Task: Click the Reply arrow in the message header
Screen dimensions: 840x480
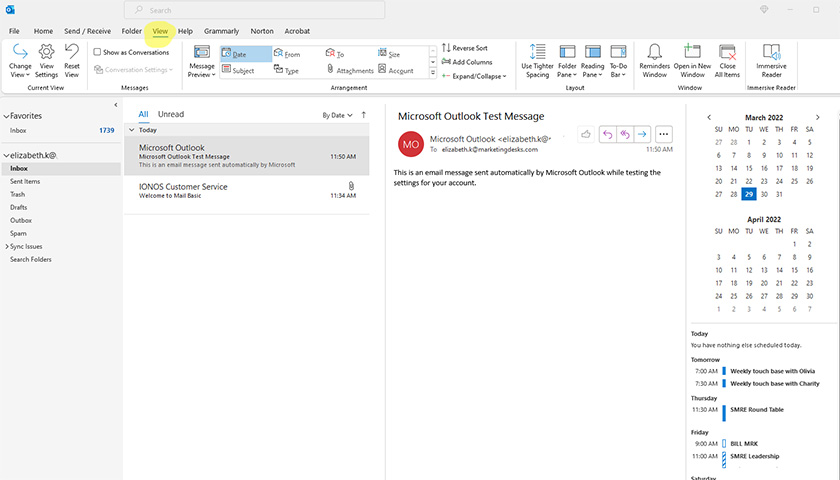Action: [x=607, y=134]
